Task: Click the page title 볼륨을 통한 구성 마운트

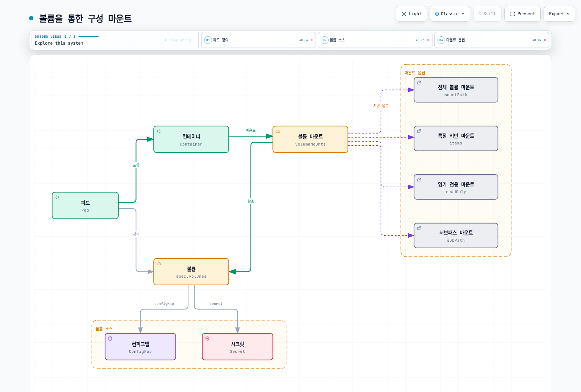Action: coord(85,19)
